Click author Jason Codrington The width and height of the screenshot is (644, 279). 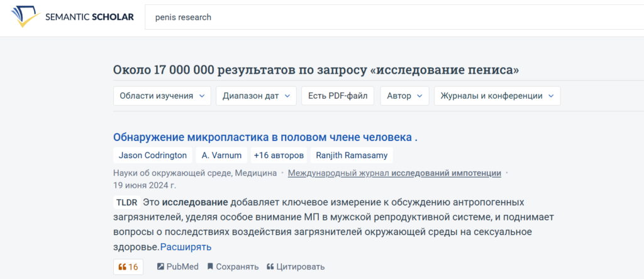pyautogui.click(x=153, y=156)
